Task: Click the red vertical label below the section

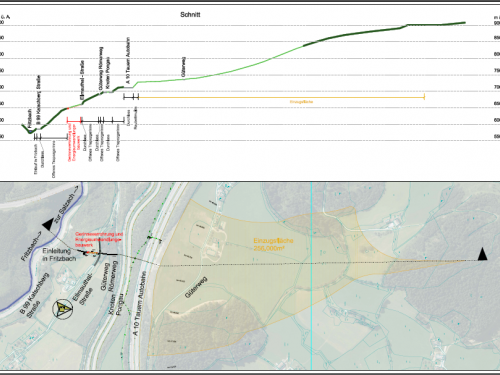Action: (x=74, y=143)
